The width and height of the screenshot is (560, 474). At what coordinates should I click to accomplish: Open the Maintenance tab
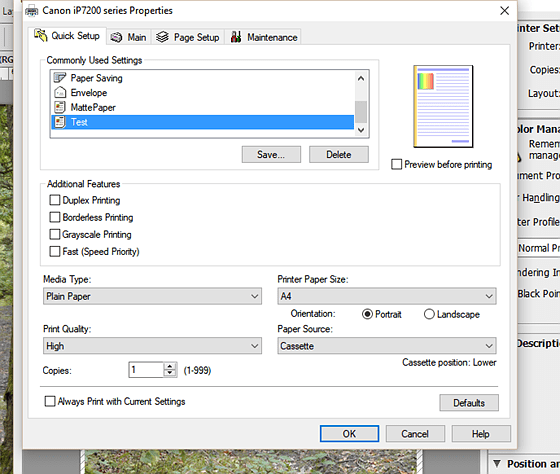pyautogui.click(x=264, y=37)
